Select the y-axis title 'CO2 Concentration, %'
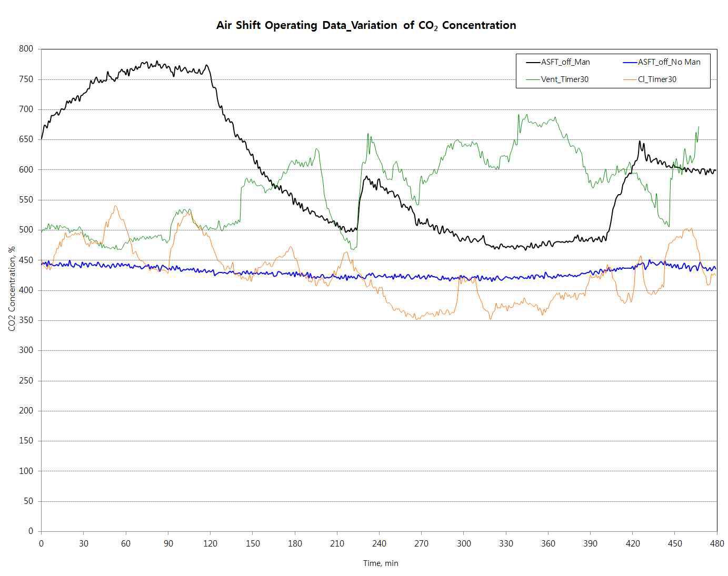This screenshot has height=576, width=728. pyautogui.click(x=12, y=290)
